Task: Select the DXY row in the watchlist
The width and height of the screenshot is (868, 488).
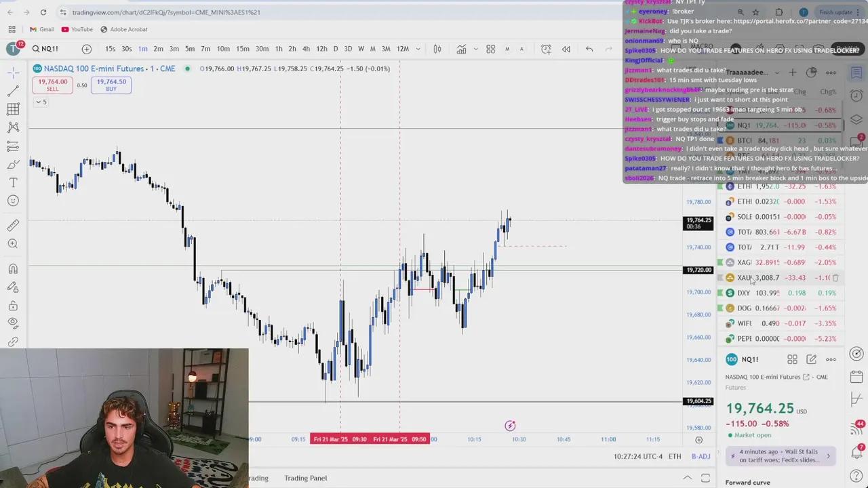Action: (x=783, y=293)
